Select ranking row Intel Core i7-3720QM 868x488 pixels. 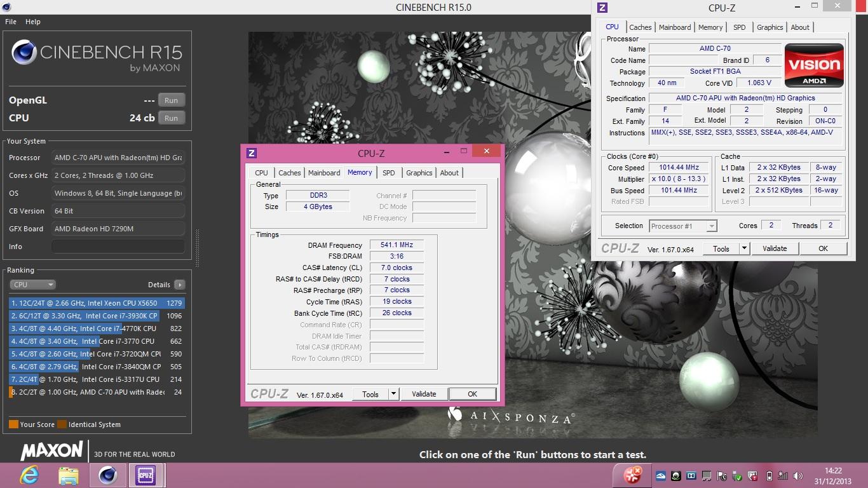click(97, 354)
